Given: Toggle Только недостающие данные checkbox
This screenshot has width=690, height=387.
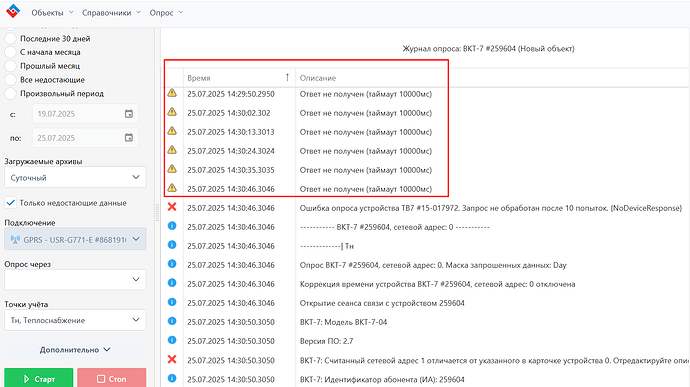Looking at the screenshot, I should (11, 203).
